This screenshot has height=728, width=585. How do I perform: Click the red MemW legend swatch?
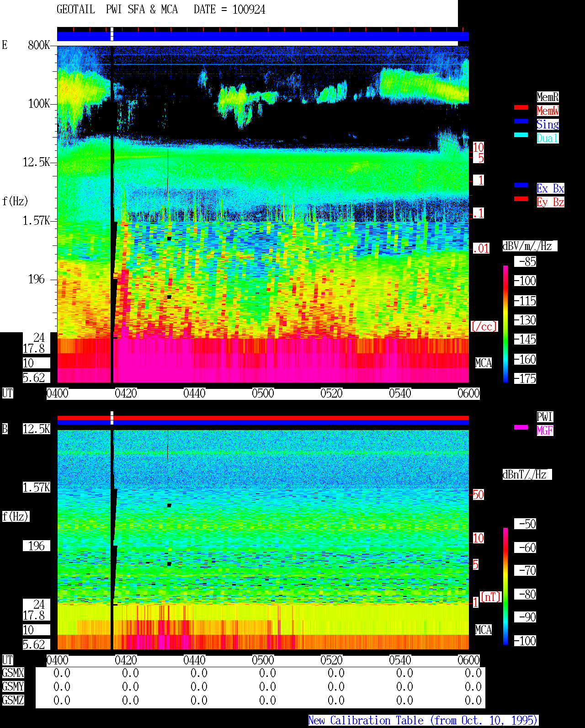pos(521,107)
